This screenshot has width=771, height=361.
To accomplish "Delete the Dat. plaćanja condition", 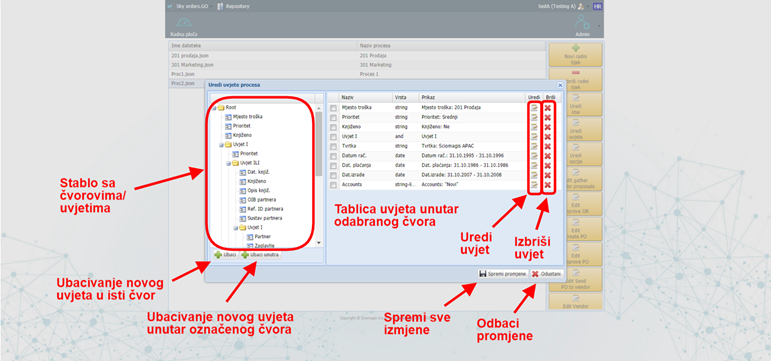I will [x=547, y=165].
